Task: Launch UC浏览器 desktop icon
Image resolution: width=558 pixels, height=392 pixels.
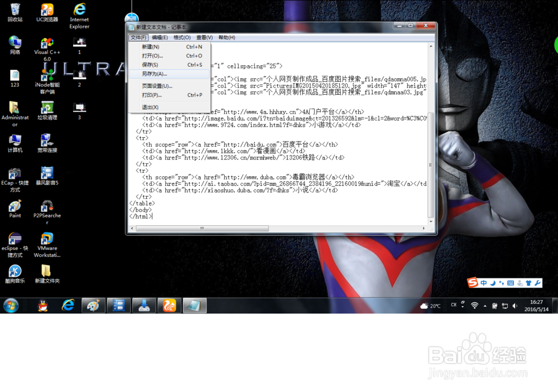Action: pyautogui.click(x=47, y=12)
